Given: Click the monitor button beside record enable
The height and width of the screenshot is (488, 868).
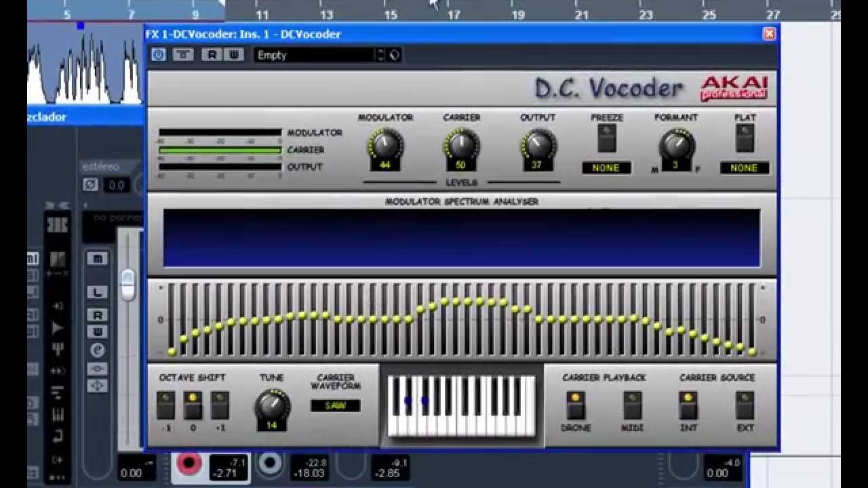Looking at the screenshot, I should click(270, 464).
